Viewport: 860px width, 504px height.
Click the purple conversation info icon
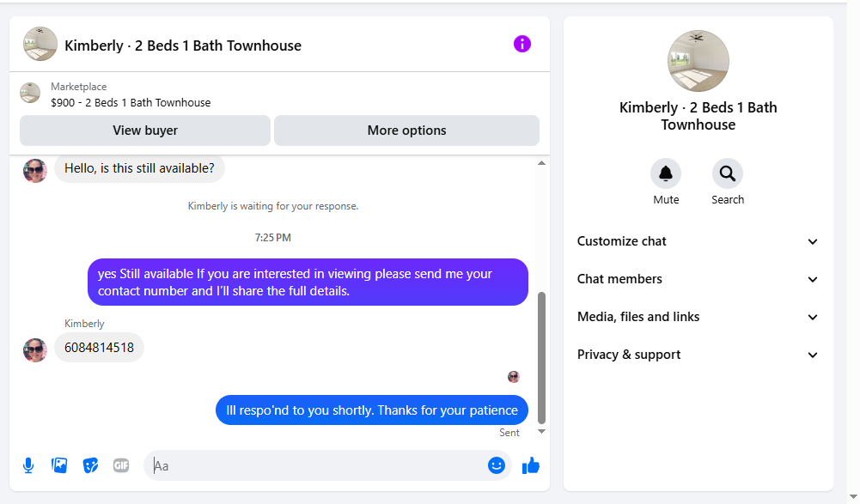(522, 44)
